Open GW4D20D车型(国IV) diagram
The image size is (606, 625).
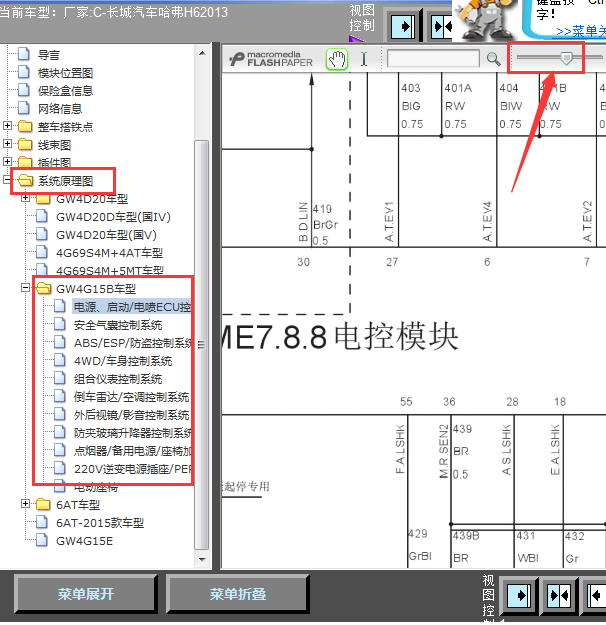point(113,217)
